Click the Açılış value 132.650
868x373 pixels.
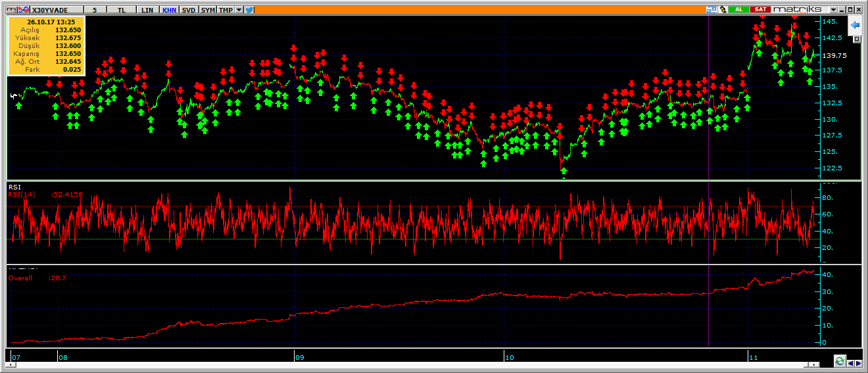(x=68, y=30)
